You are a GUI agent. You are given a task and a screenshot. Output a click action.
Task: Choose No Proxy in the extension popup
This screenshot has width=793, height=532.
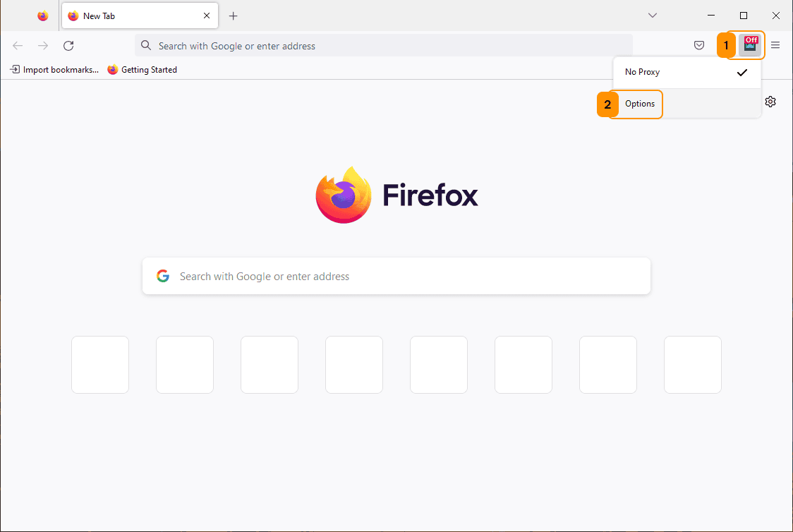pyautogui.click(x=686, y=72)
